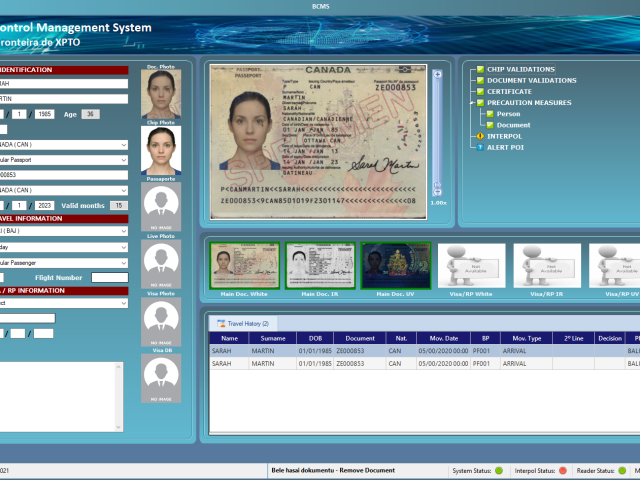Viewport: 640px width, 480px height.
Task: Select the Main Doc. UV thumbnail
Action: coord(396,265)
